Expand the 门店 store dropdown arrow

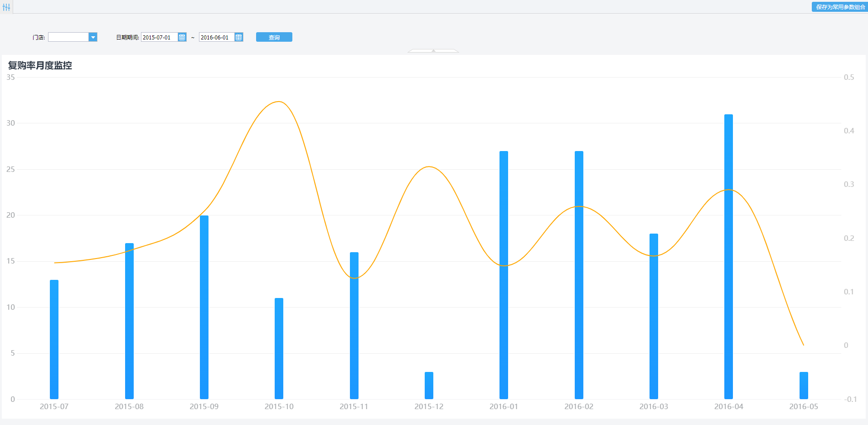93,37
